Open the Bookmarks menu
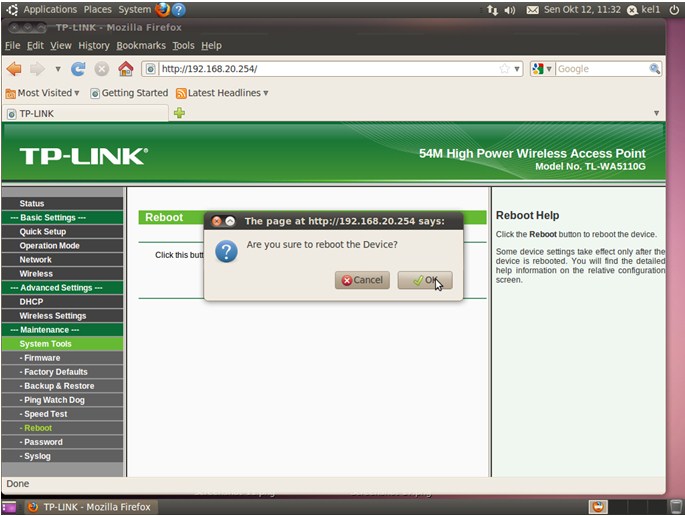The image size is (685, 516). click(x=141, y=45)
